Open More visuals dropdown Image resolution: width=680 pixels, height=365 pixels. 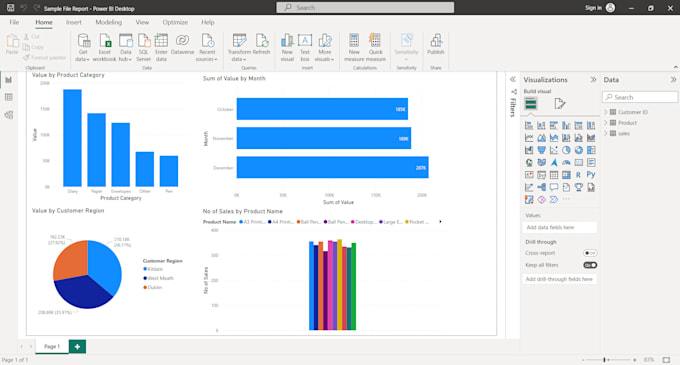[324, 48]
